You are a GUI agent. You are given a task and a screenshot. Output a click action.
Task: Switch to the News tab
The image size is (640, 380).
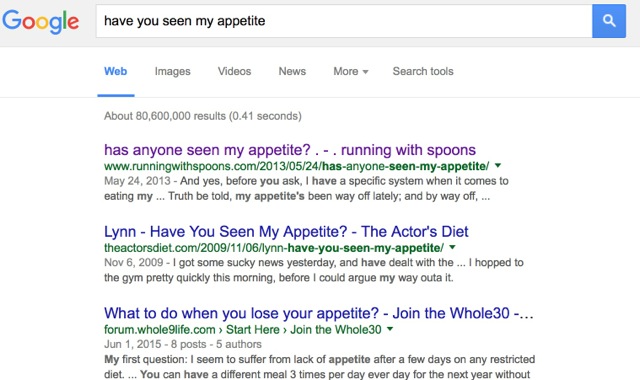coord(292,71)
